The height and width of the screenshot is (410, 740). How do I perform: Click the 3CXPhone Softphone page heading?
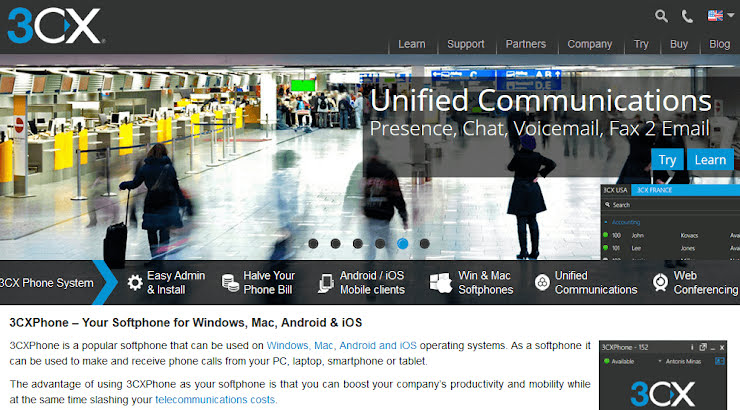coord(185,323)
